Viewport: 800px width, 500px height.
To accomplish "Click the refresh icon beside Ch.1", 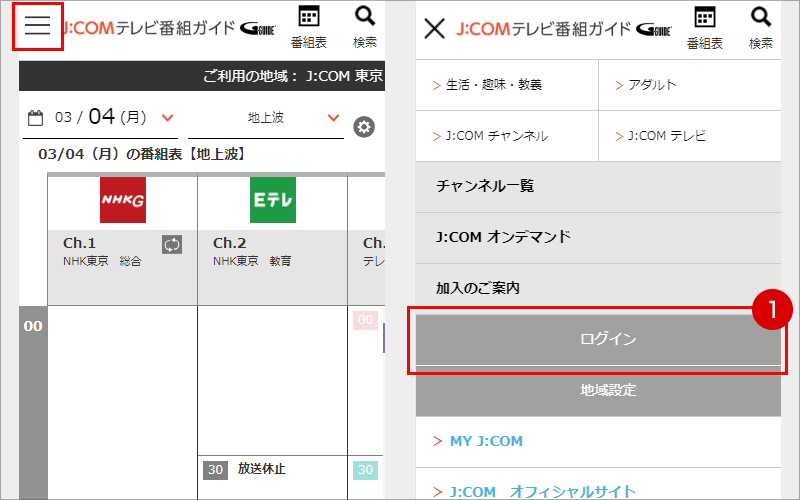I will [x=172, y=244].
